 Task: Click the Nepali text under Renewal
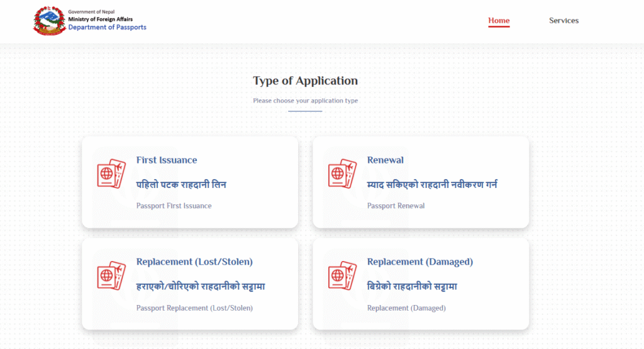(433, 185)
